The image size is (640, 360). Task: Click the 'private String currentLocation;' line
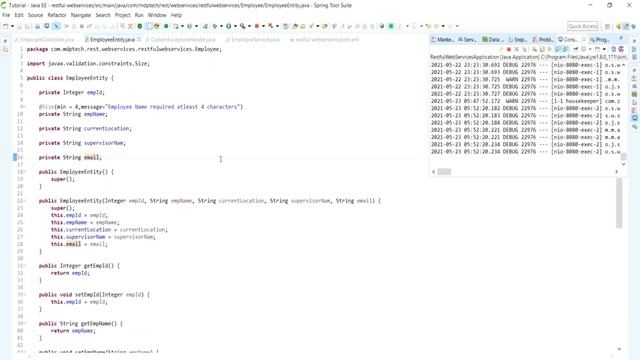(85, 129)
